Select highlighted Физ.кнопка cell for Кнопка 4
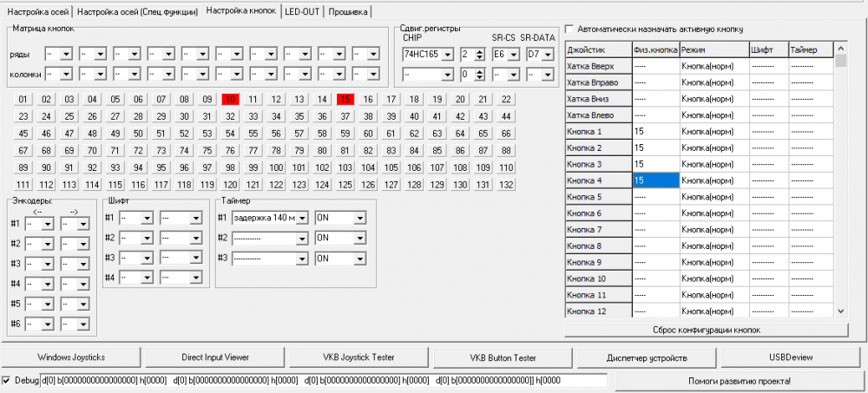The height and width of the screenshot is (393, 868). [655, 180]
